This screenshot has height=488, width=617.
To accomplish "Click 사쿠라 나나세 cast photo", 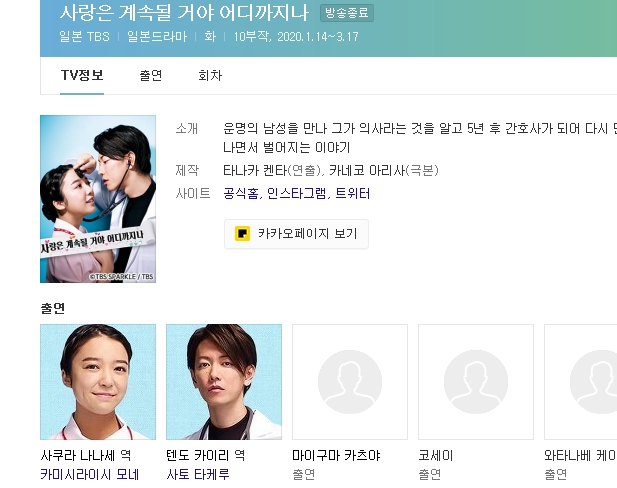I will coord(98,382).
